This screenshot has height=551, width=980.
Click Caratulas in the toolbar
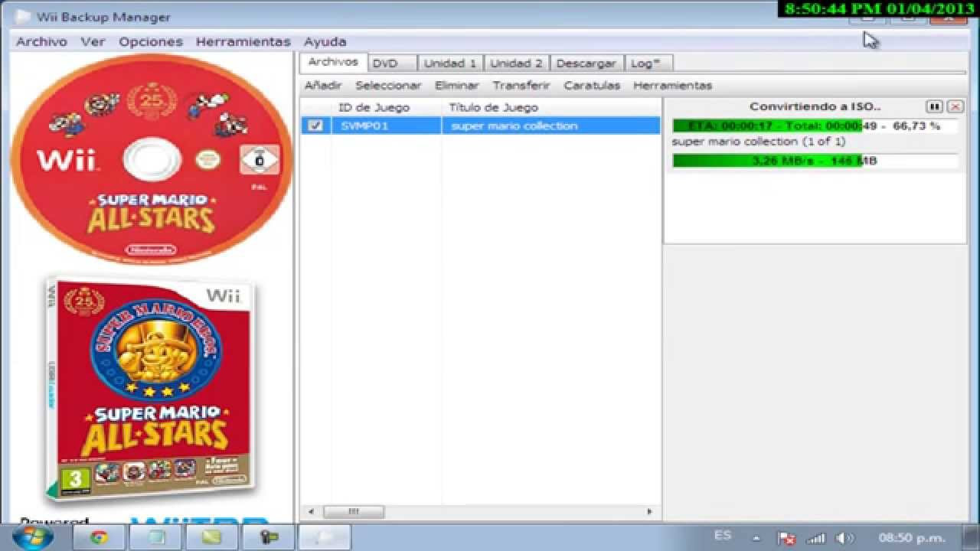tap(592, 86)
